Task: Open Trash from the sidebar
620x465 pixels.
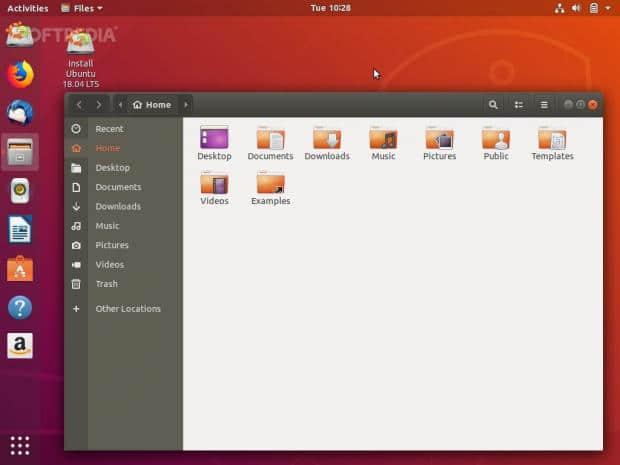Action: click(x=106, y=284)
